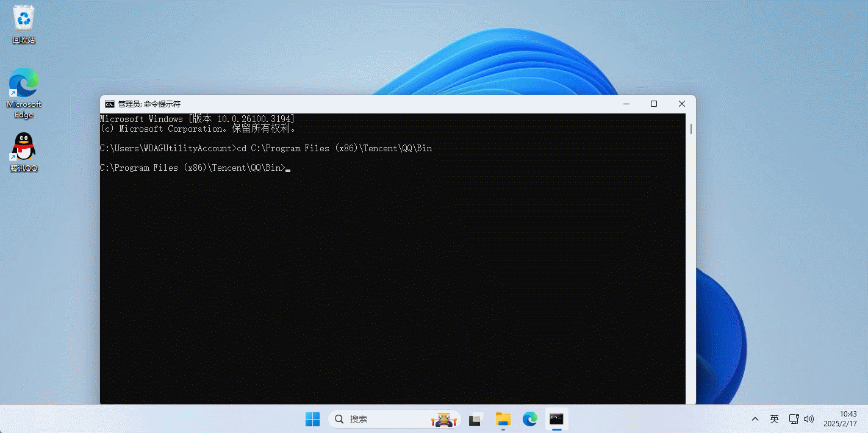
Task: Open the volume speaker tray icon
Action: pyautogui.click(x=809, y=419)
